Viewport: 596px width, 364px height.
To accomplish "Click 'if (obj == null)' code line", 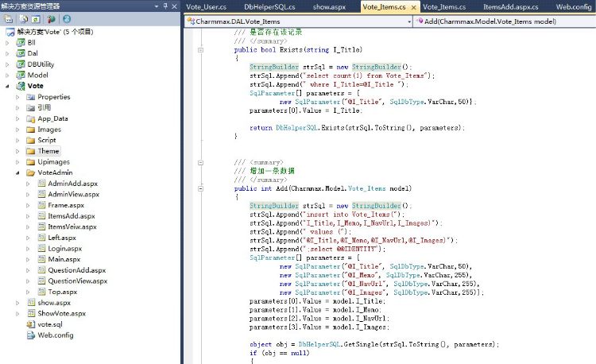I will [x=280, y=354].
